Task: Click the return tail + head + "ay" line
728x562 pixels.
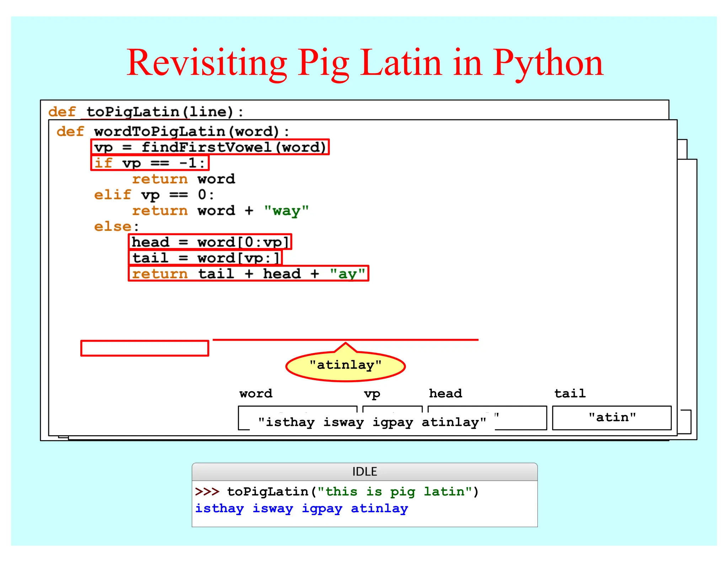Action: [x=248, y=274]
